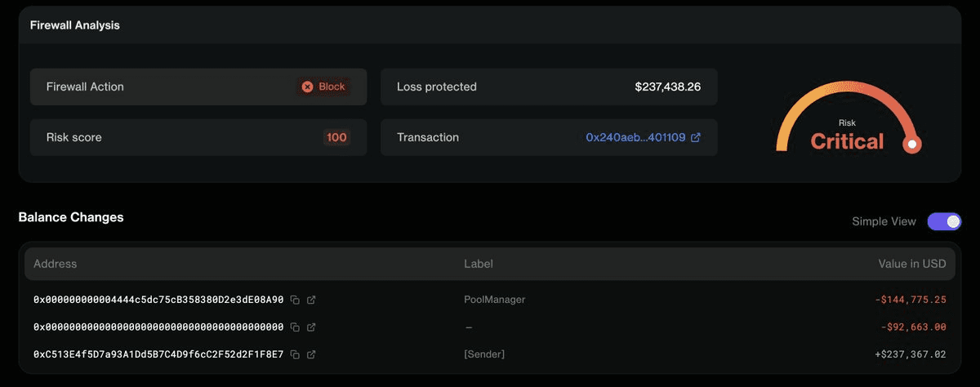Open Sender address in external explorer
The height and width of the screenshot is (387, 980).
point(311,354)
